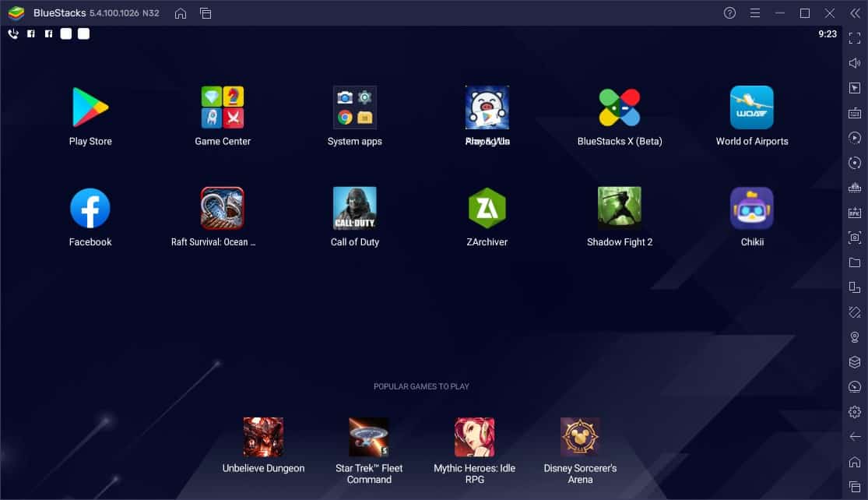This screenshot has width=868, height=500.
Task: Open the multi-instance tabs icon in title bar
Action: tap(206, 13)
